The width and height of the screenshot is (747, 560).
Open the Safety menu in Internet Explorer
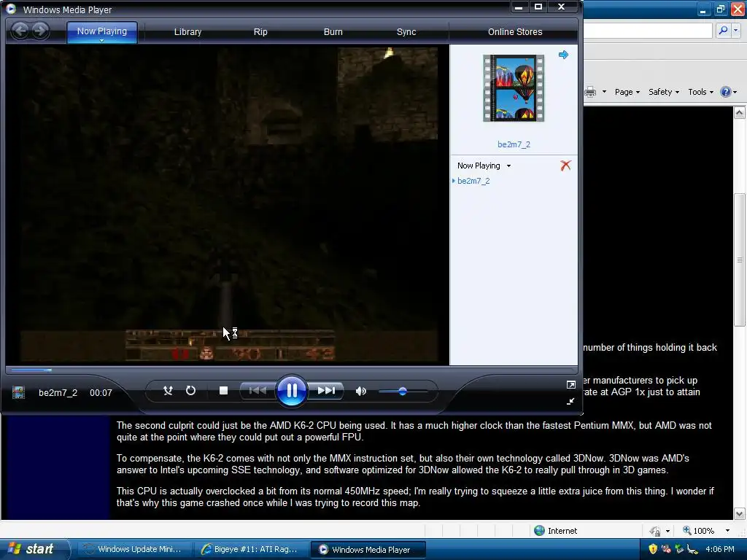pyautogui.click(x=664, y=92)
